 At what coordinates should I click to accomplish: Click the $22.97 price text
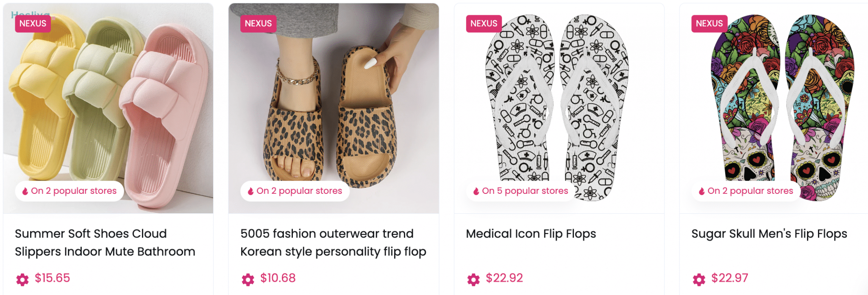tap(729, 278)
